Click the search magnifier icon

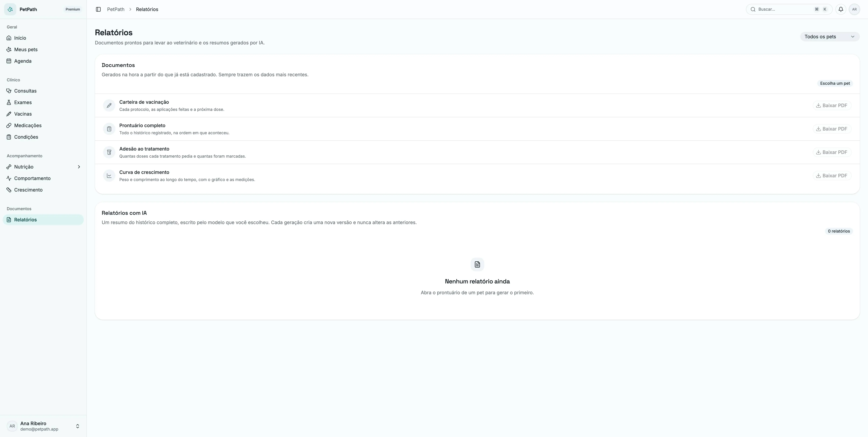[x=753, y=9]
